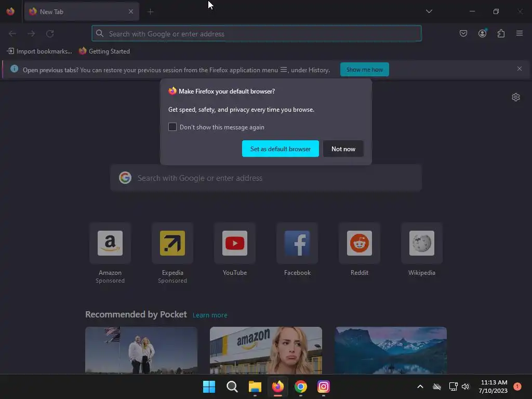532x399 pixels.
Task: Click the cloud sync-off tray icon
Action: [437, 387]
